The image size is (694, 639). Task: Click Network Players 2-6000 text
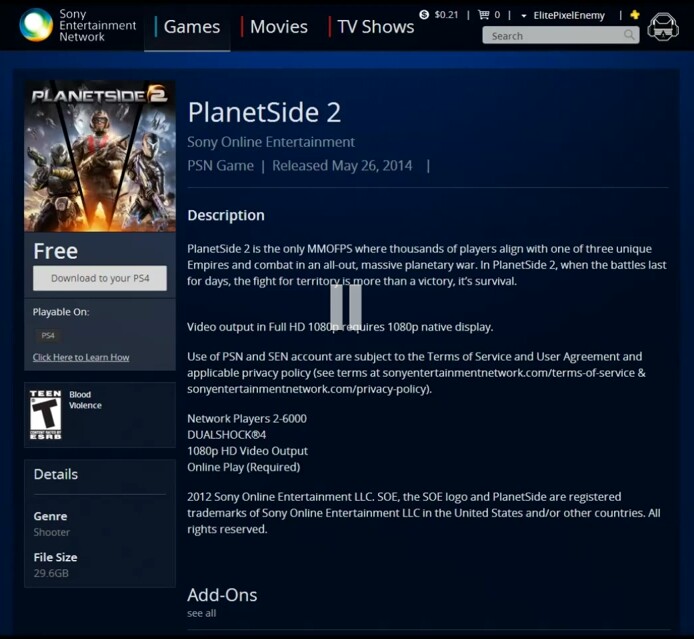point(247,419)
